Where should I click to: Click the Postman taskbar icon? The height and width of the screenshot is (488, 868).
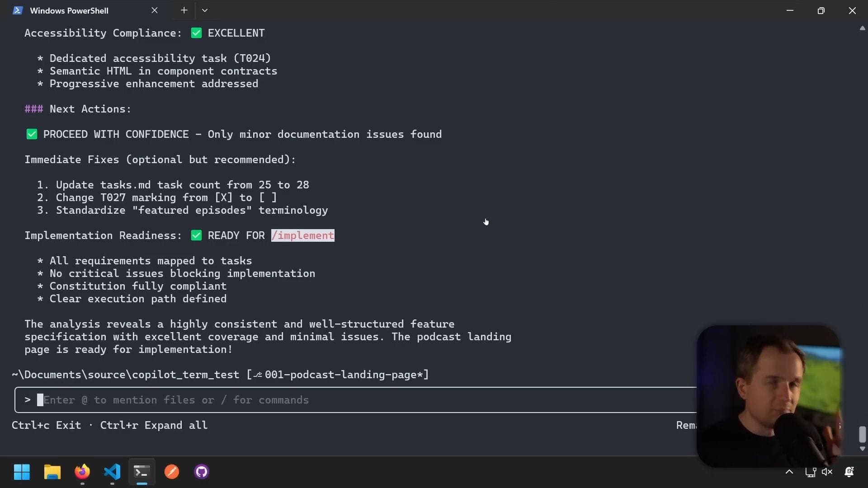(x=172, y=472)
